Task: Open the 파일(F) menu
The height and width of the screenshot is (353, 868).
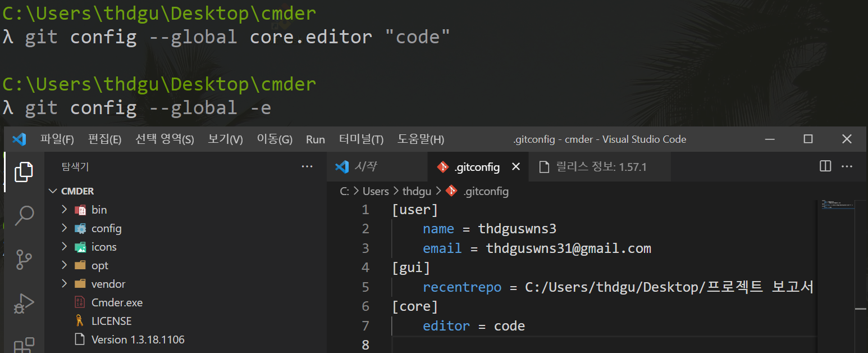Action: coord(57,139)
